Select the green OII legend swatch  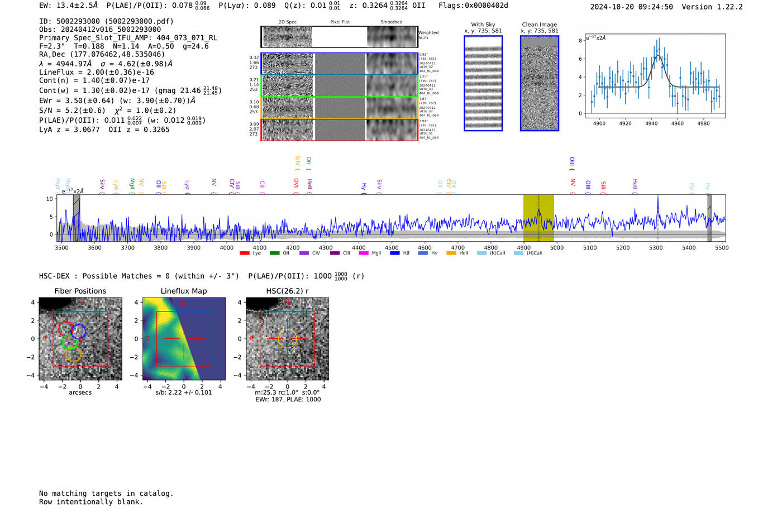coord(274,253)
